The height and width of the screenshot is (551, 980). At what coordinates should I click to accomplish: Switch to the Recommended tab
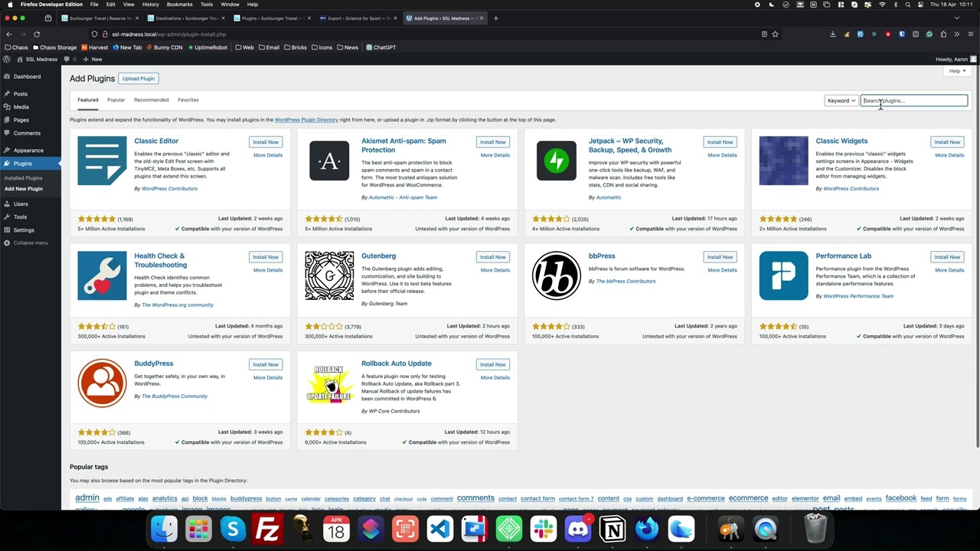[151, 99]
